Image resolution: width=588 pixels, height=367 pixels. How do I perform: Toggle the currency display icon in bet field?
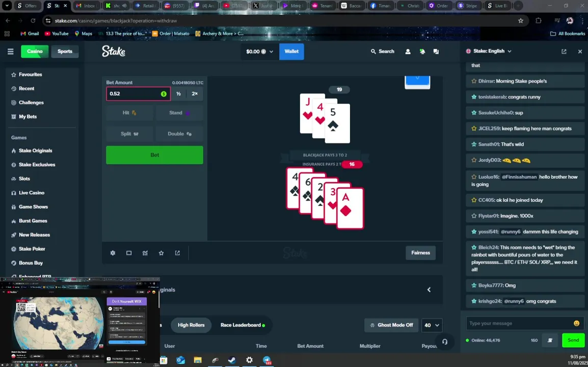pos(164,94)
